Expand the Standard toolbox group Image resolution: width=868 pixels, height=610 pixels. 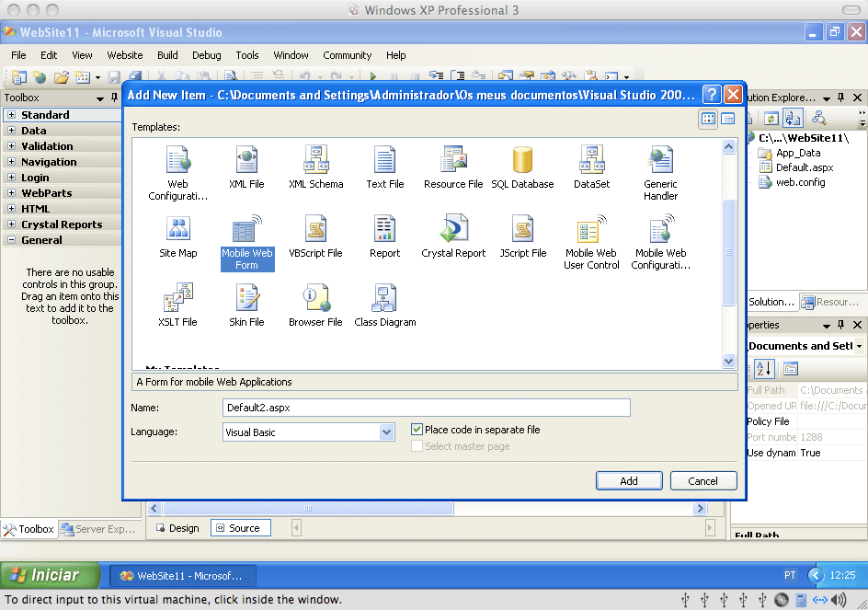click(x=11, y=115)
